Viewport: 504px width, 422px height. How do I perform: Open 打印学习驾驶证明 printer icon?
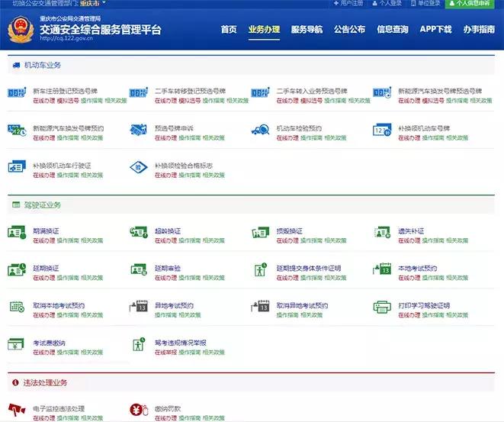tap(382, 307)
